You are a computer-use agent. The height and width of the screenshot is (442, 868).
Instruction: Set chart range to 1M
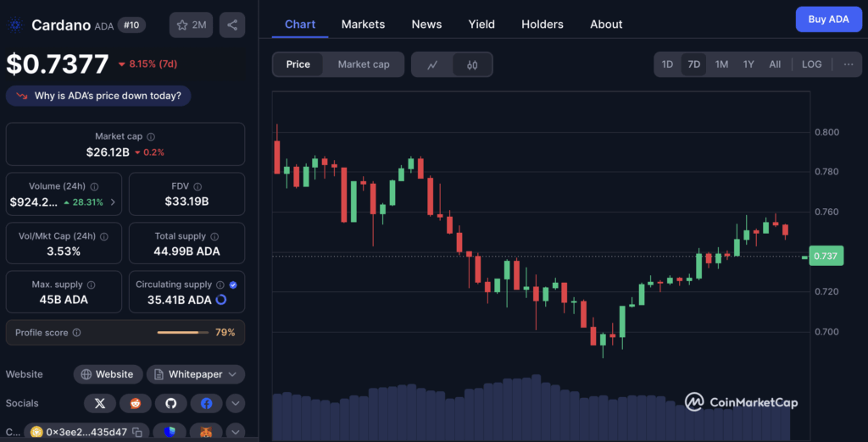click(721, 64)
